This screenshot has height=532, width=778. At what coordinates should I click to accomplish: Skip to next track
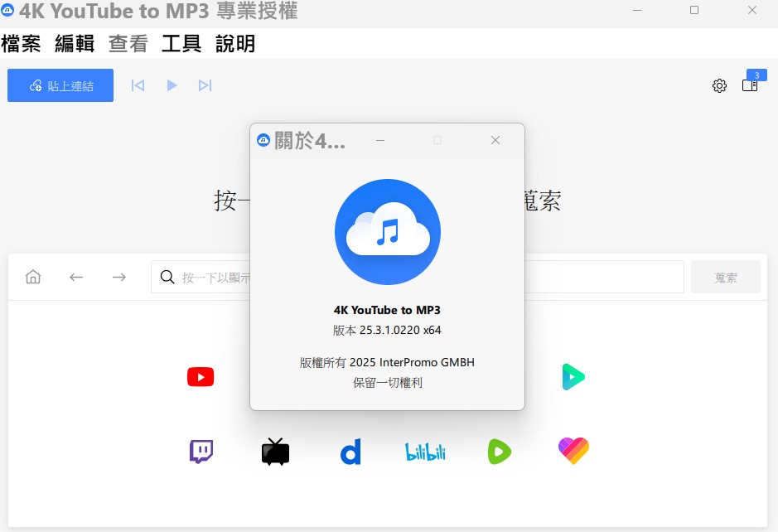tap(205, 85)
